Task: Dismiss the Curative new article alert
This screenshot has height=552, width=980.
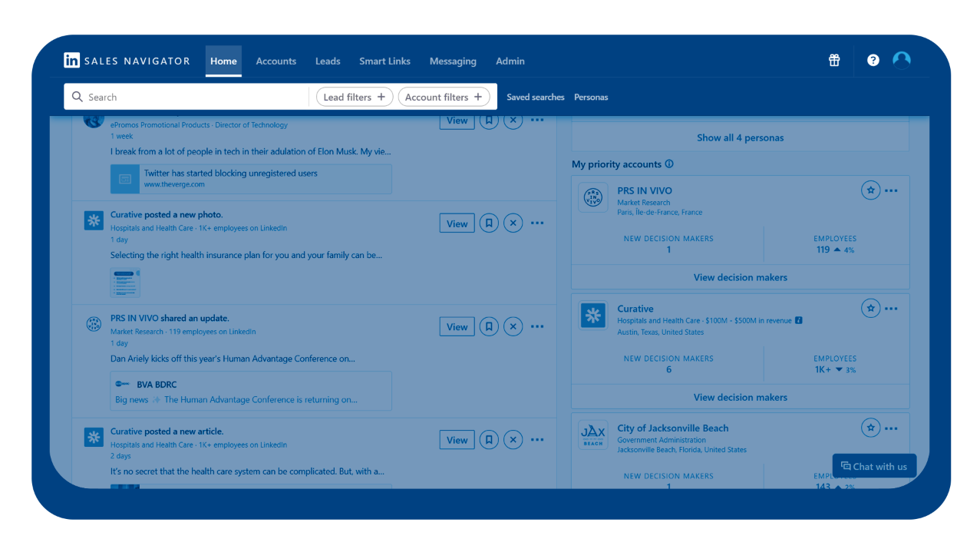Action: pyautogui.click(x=513, y=440)
